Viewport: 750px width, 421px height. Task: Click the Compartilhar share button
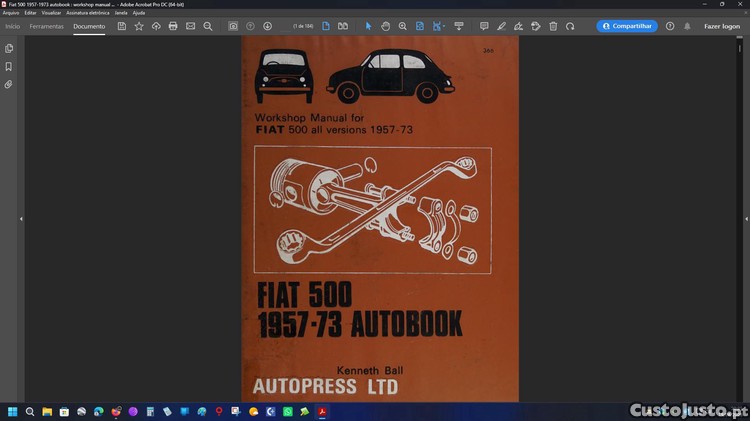pos(627,26)
